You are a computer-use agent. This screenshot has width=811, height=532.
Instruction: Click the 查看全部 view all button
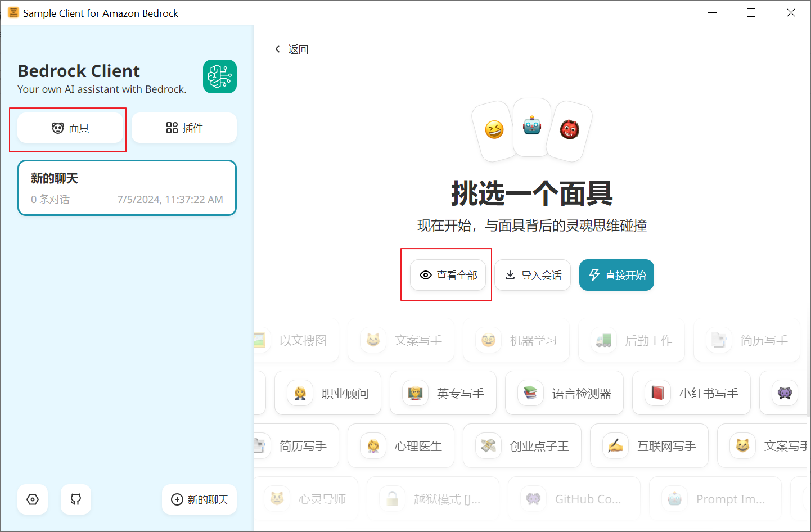click(x=448, y=275)
